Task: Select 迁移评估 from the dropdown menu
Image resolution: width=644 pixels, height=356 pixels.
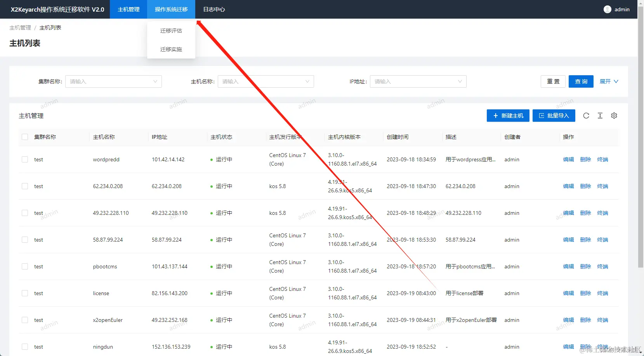Action: click(x=171, y=31)
